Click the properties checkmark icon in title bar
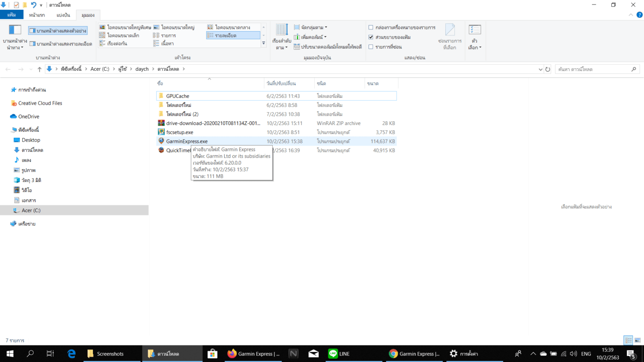The image size is (644, 362). (16, 5)
